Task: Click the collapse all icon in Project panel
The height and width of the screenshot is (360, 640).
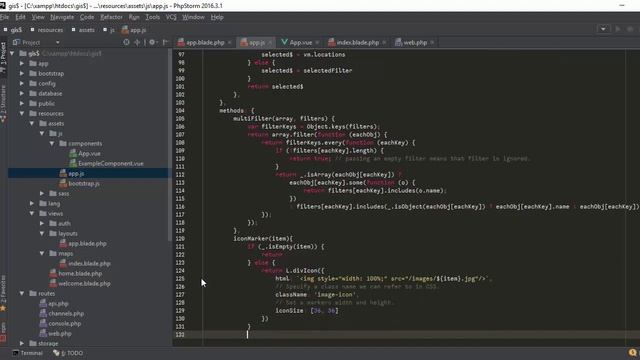Action: pos(137,42)
